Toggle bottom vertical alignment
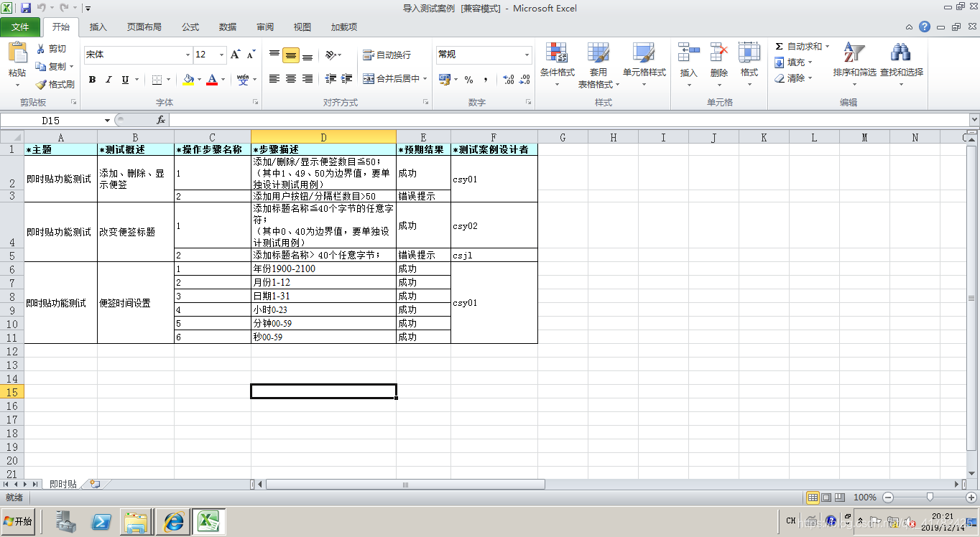This screenshot has width=980, height=537. (x=308, y=55)
